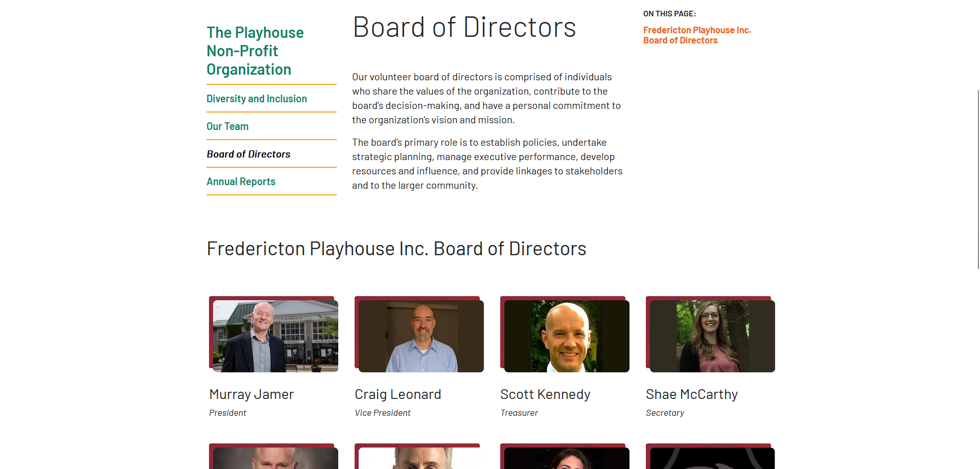The image size is (980, 469).
Task: Select the name Shae McCarthy
Action: [692, 394]
